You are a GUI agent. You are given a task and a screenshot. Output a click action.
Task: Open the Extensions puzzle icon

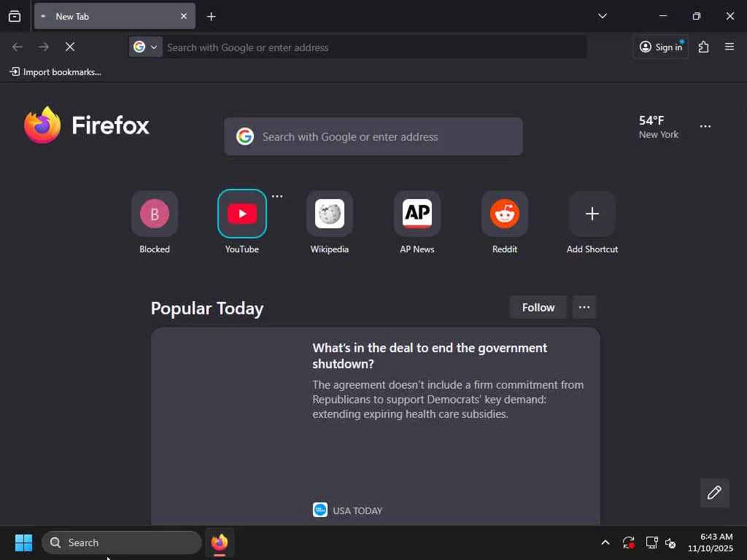pyautogui.click(x=704, y=47)
